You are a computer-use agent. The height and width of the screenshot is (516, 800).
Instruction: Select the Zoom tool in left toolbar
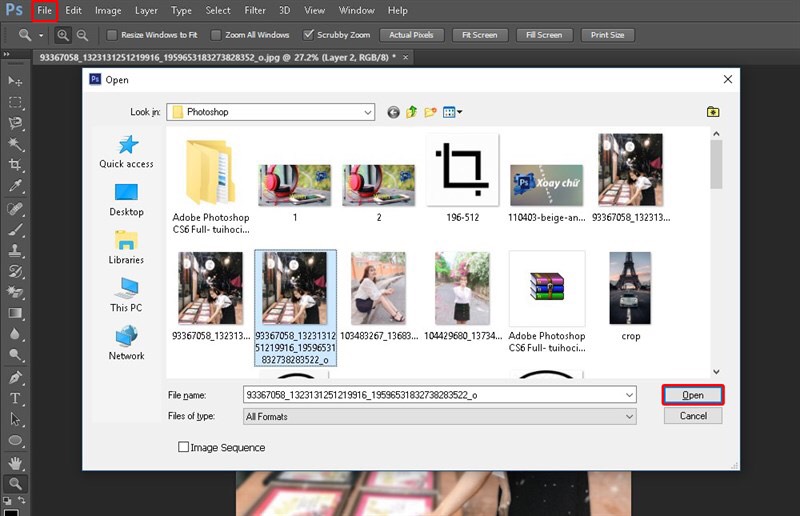(x=15, y=483)
